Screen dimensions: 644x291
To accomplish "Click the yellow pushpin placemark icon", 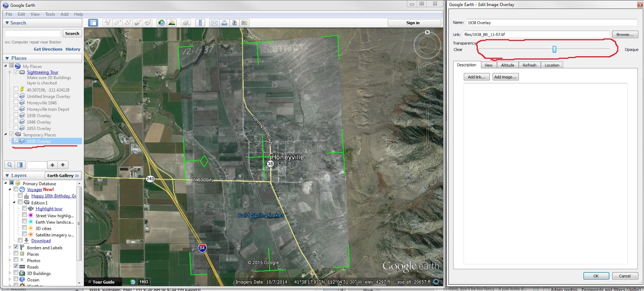I will pos(22,90).
